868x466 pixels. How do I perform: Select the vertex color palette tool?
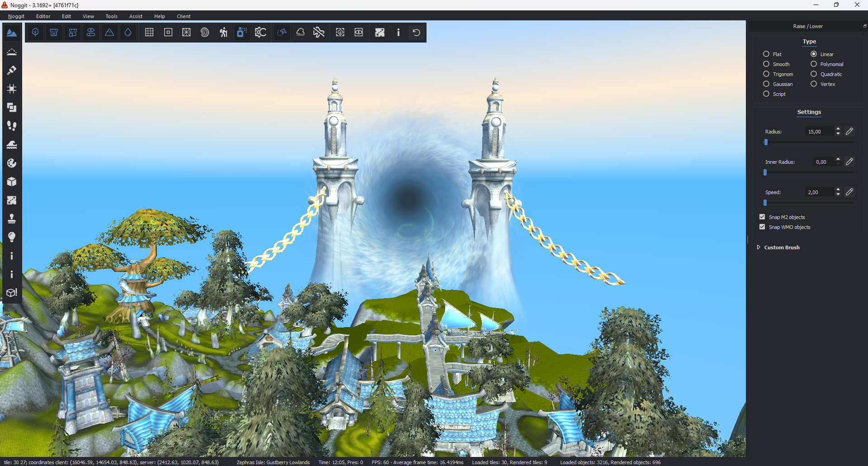[12, 163]
